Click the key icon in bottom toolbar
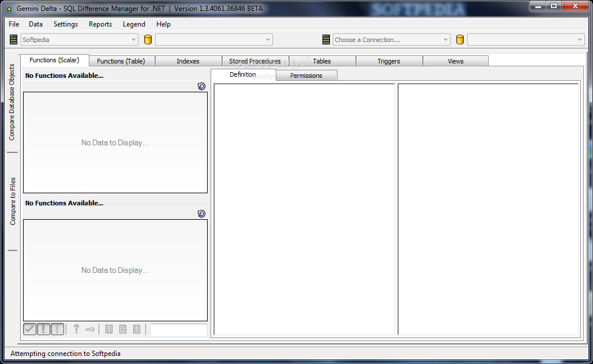Screen dimensions: 593x364 90,329
